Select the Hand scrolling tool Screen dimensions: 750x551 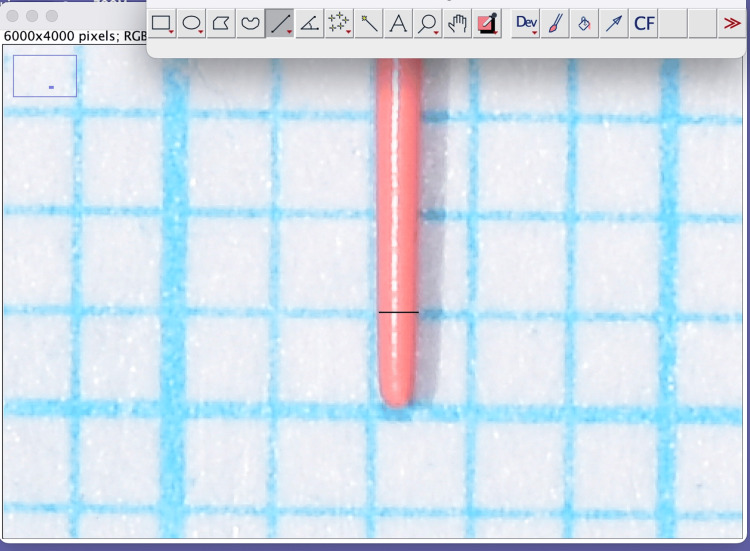click(x=457, y=23)
